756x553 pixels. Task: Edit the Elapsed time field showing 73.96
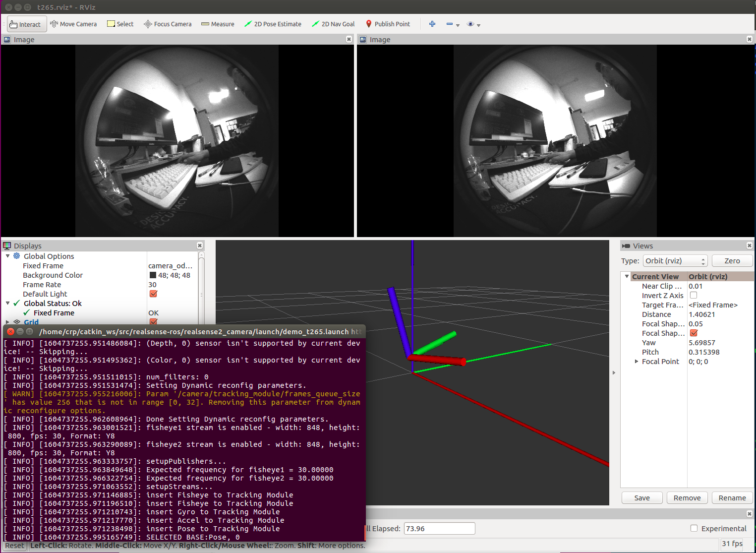(x=439, y=528)
